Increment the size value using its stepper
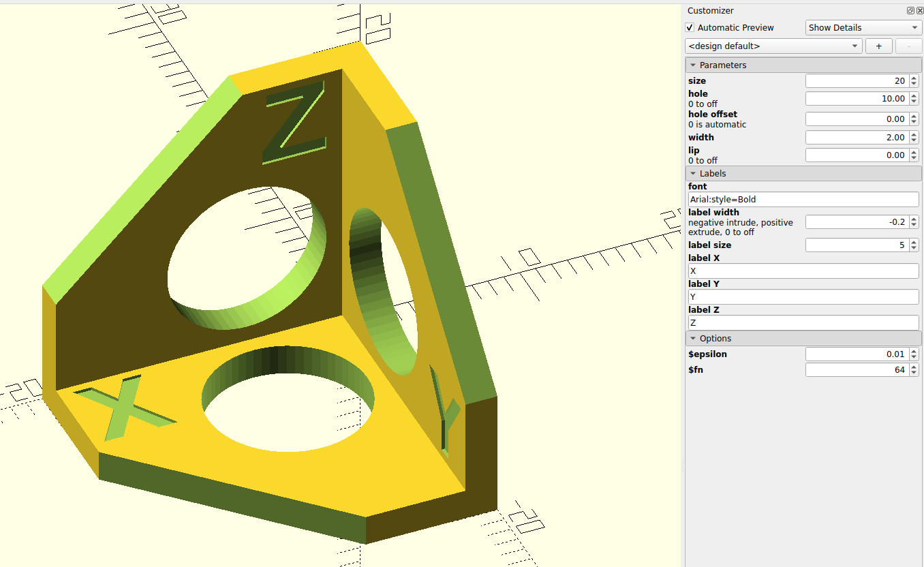Image resolution: width=924 pixels, height=567 pixels. tap(914, 78)
